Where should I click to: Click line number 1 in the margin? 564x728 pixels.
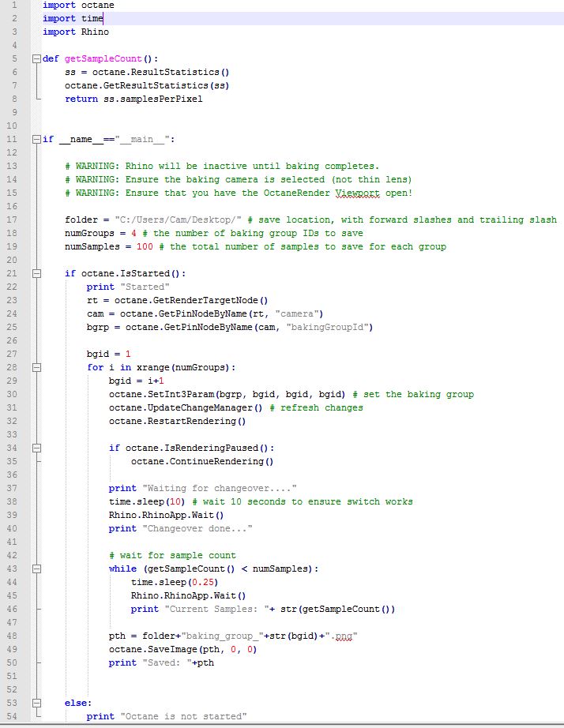[14, 5]
